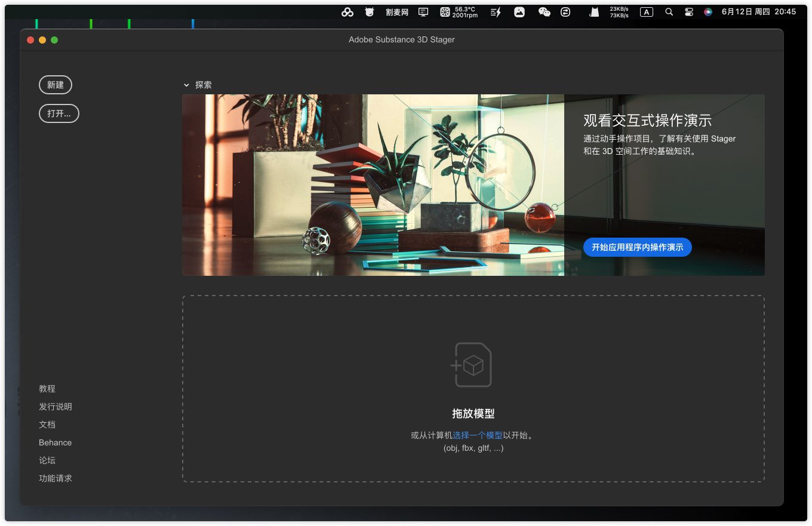
Task: Open the 文档 documentation link
Action: click(47, 425)
